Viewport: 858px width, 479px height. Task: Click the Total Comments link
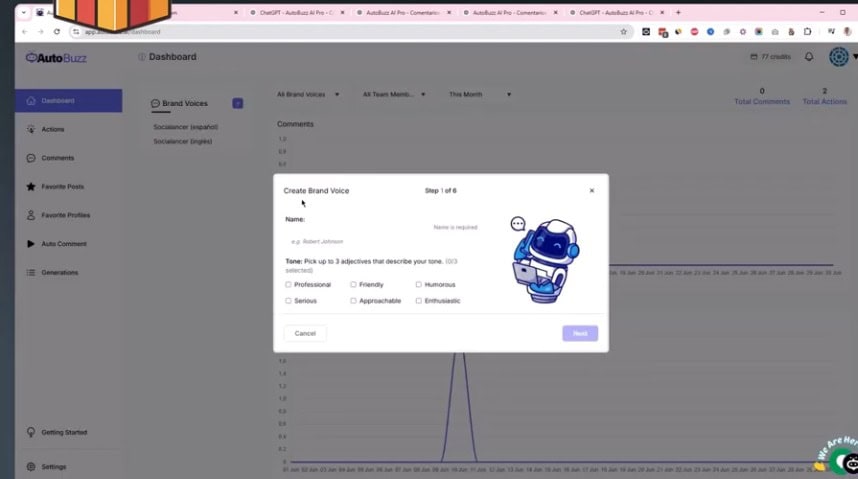point(762,102)
